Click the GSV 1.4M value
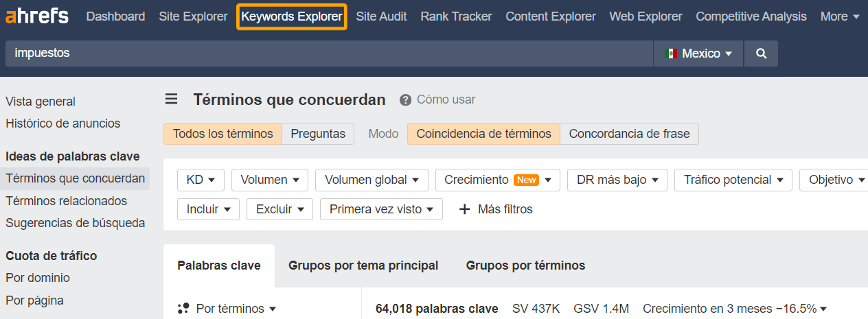868x319 pixels. point(601,309)
